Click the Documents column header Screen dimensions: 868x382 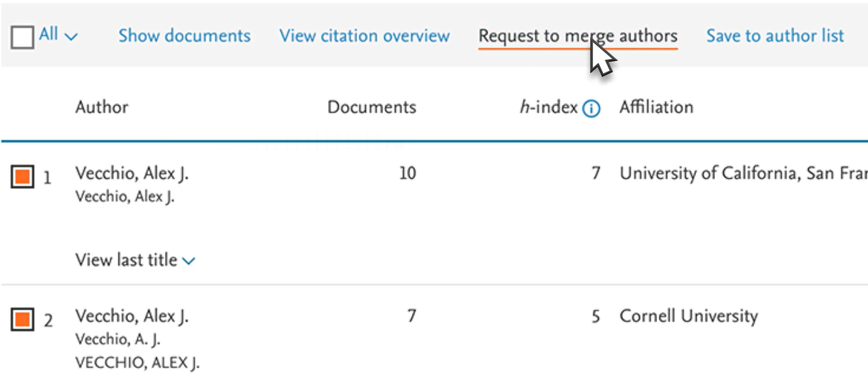pos(372,107)
